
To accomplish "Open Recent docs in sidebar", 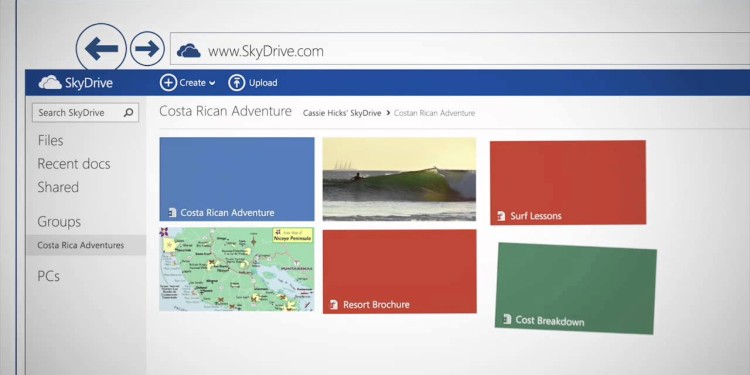I will (74, 164).
